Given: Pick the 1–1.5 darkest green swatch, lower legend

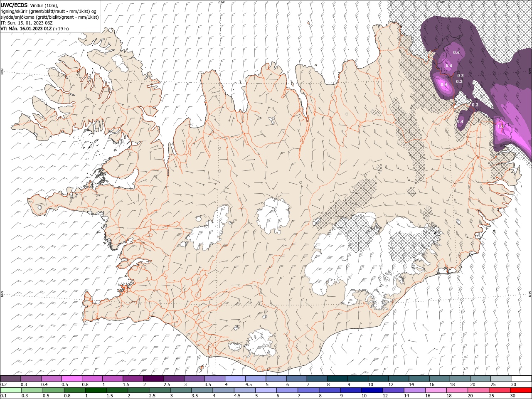Looking at the screenshot, I should [x=96, y=390].
